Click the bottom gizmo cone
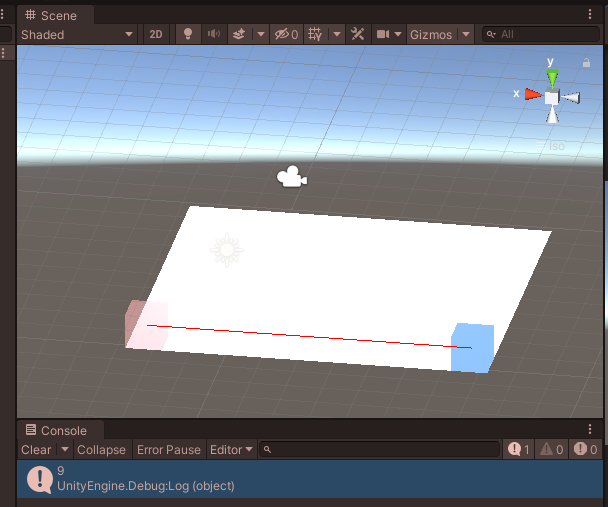This screenshot has height=507, width=608. coord(552,114)
